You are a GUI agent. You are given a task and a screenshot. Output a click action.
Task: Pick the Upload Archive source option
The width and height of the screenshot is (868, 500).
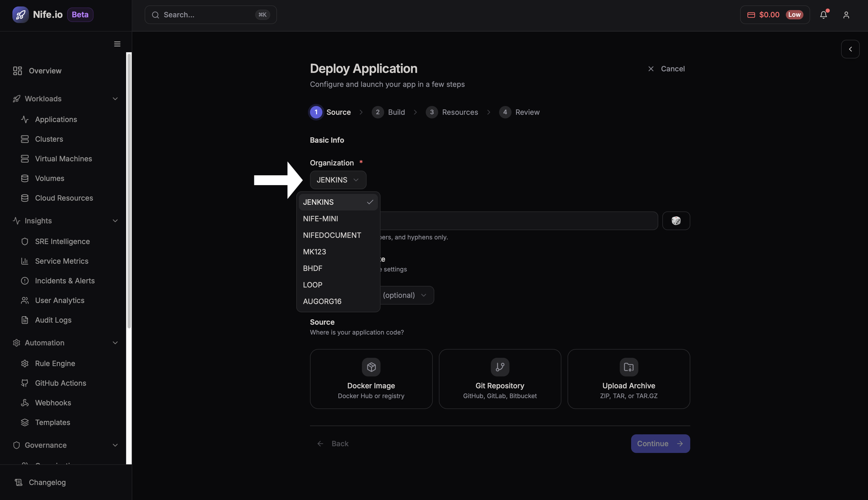629,379
